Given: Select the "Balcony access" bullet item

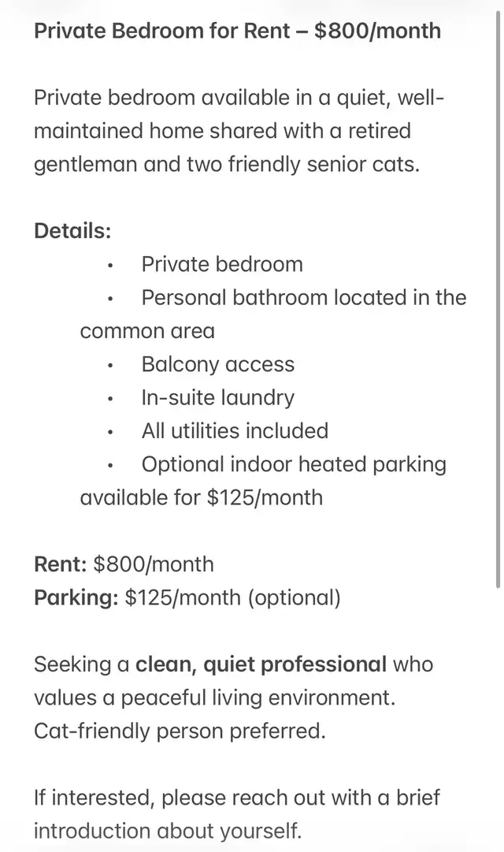Looking at the screenshot, I should point(217,364).
